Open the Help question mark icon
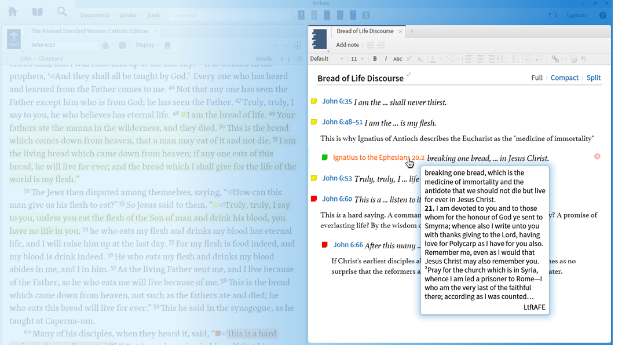Screen dimensions: 644x345 [602, 15]
